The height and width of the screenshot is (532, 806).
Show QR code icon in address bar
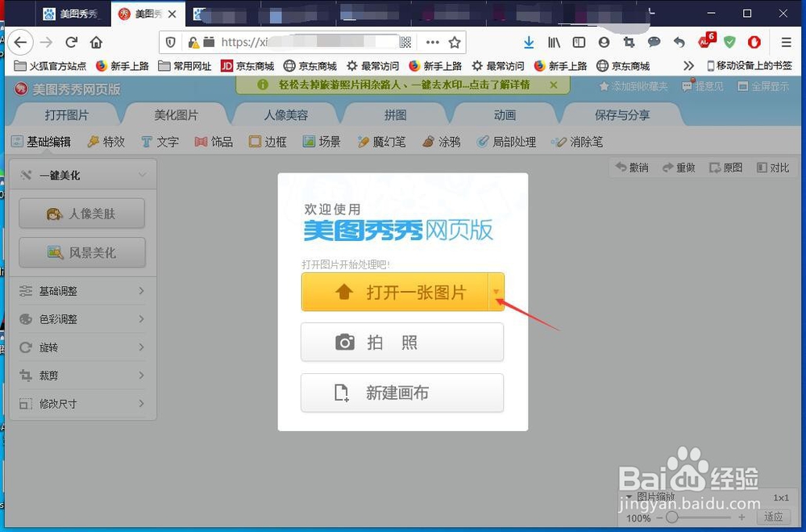pyautogui.click(x=405, y=42)
